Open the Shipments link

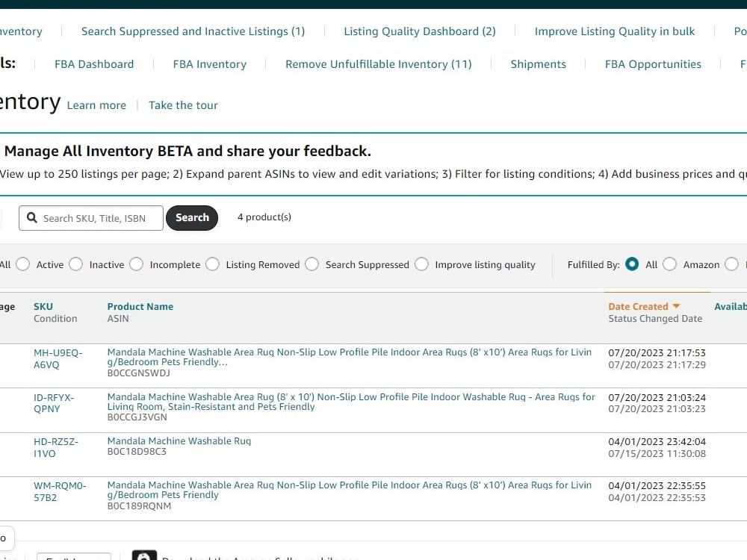pos(539,64)
